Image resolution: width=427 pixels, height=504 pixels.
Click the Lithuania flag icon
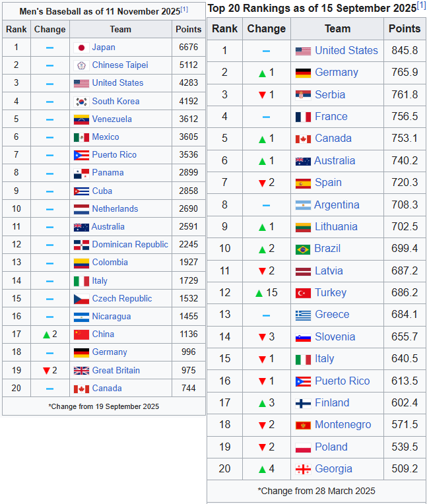coord(303,227)
